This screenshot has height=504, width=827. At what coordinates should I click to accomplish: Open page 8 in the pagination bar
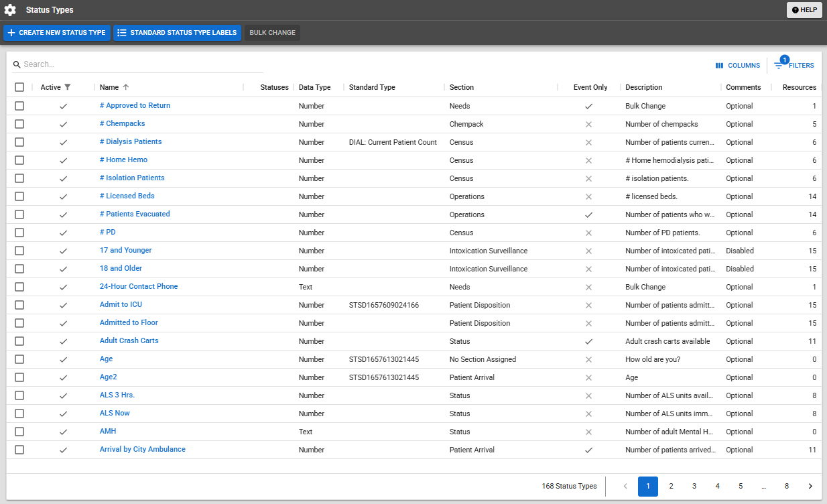point(786,486)
